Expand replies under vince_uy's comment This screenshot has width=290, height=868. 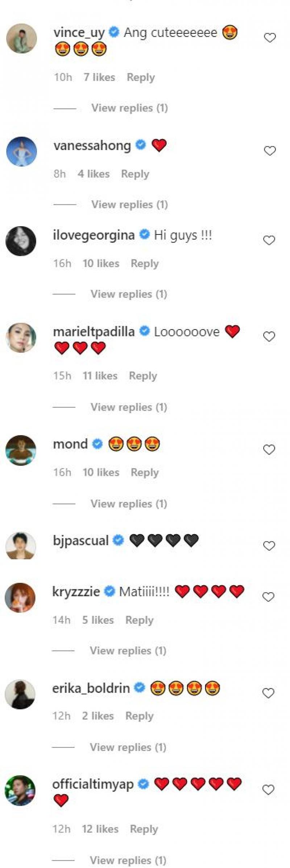(x=129, y=108)
